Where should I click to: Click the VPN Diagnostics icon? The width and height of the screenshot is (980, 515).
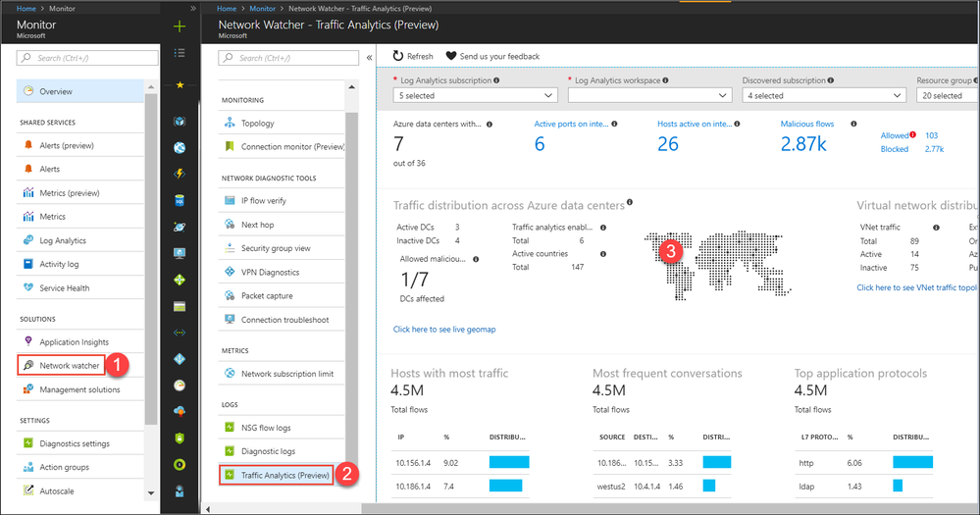pyautogui.click(x=230, y=272)
